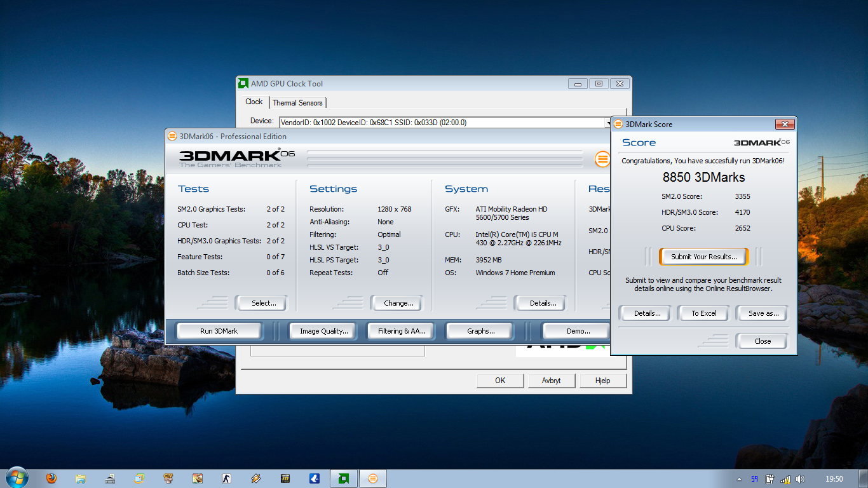Switch to the Thermal Sensors tab
868x488 pixels.
pyautogui.click(x=297, y=102)
